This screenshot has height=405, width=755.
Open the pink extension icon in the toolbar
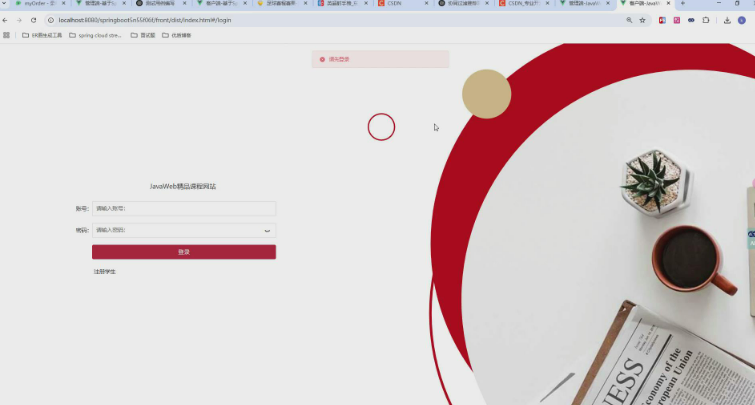coord(677,20)
